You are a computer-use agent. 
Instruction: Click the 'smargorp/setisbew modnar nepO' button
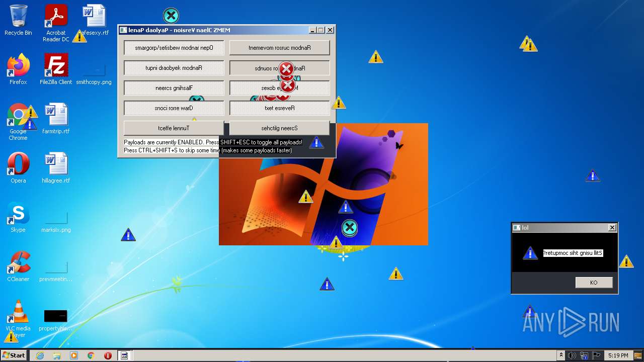coord(174,48)
